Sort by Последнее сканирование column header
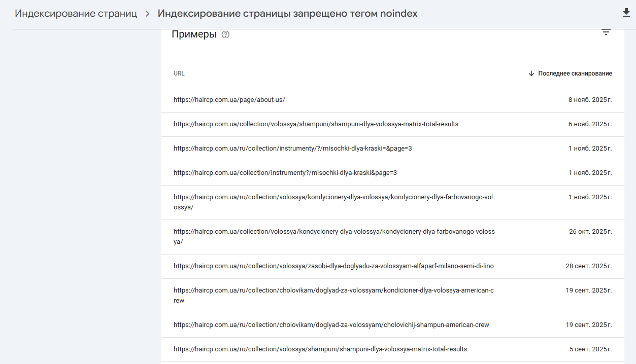The width and height of the screenshot is (636, 364). [575, 74]
